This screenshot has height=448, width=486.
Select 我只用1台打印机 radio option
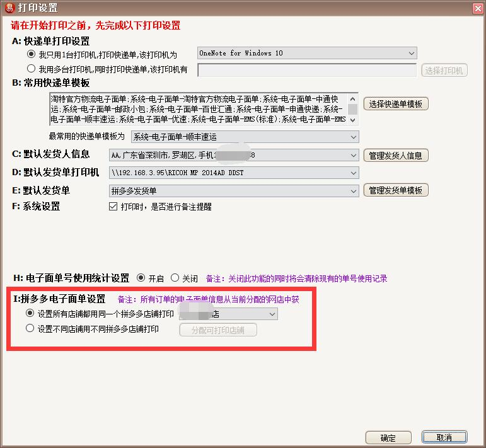(31, 54)
